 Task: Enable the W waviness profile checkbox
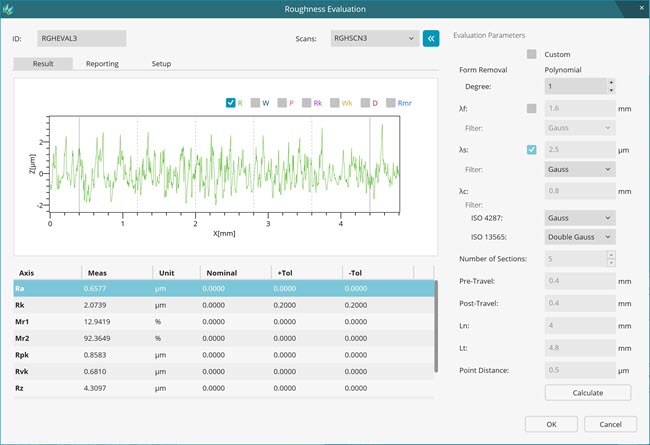coord(256,102)
